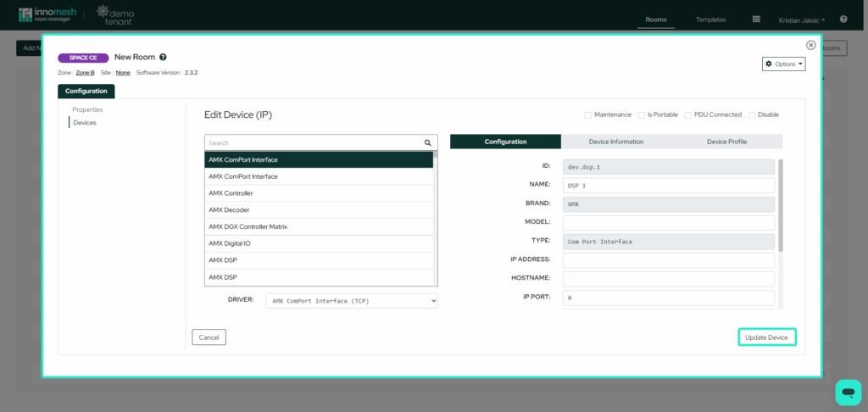This screenshot has height=412, width=868.
Task: Open the Device Information tab
Action: coord(616,142)
